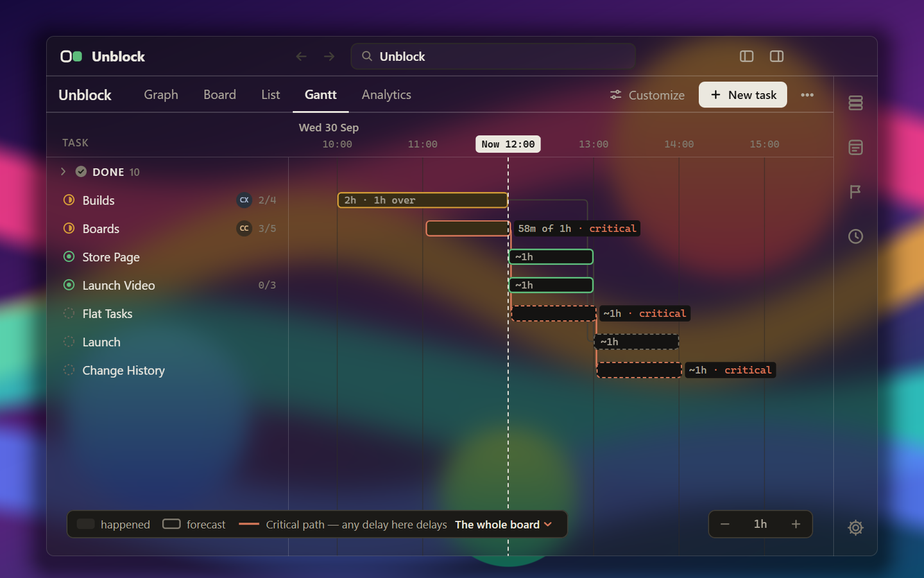Image resolution: width=924 pixels, height=578 pixels.
Task: Click the New task button
Action: coord(742,95)
